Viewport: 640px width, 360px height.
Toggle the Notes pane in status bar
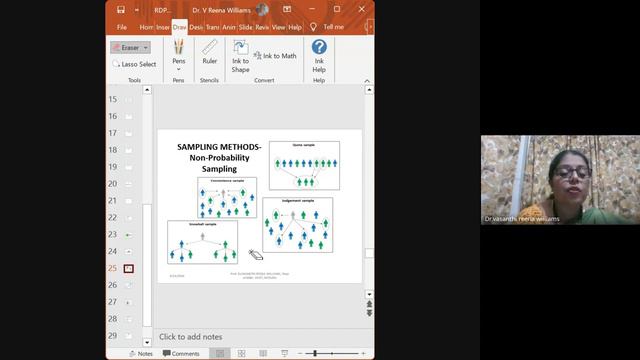pos(141,353)
